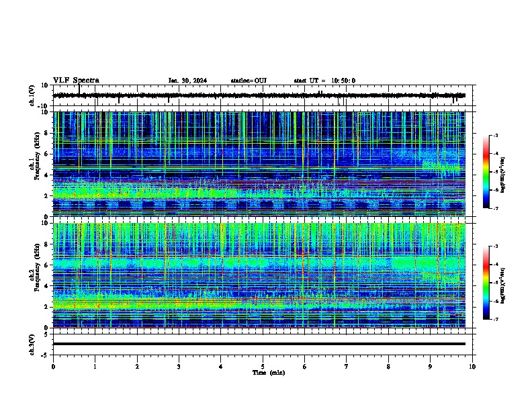This screenshot has width=532, height=411.
Task: Click the "8" kHz tick on ch.2 spectrogram axis
Action: 47,244
